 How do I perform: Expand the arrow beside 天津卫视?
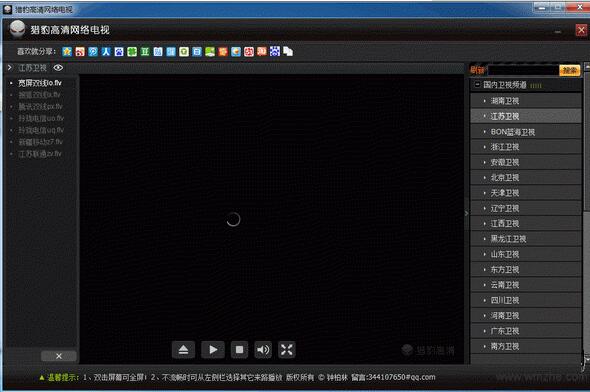[x=485, y=193]
